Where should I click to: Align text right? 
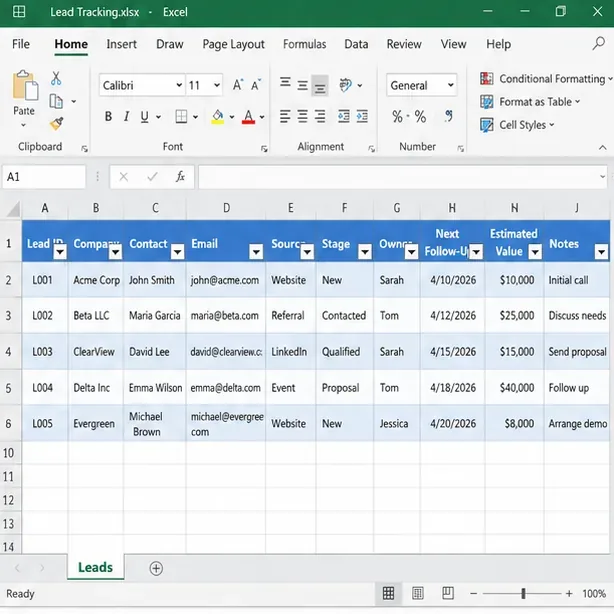320,116
